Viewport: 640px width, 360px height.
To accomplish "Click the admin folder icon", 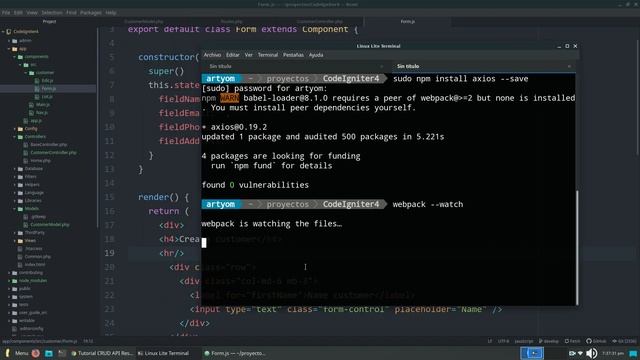I will [15, 41].
